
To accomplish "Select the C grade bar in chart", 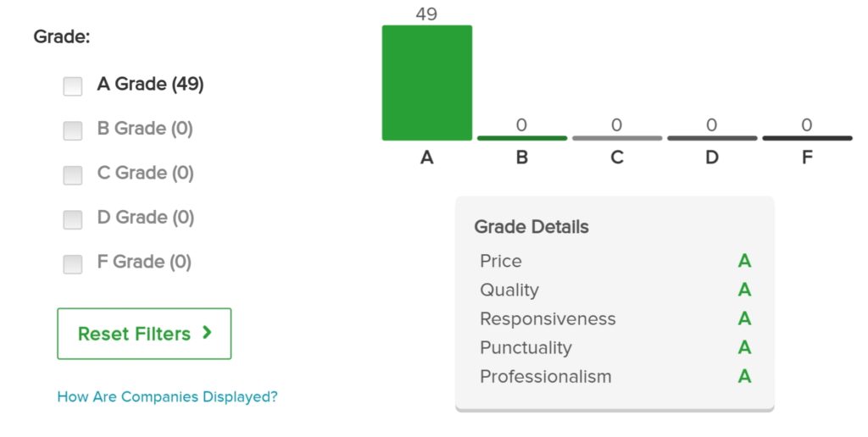I will (x=617, y=138).
